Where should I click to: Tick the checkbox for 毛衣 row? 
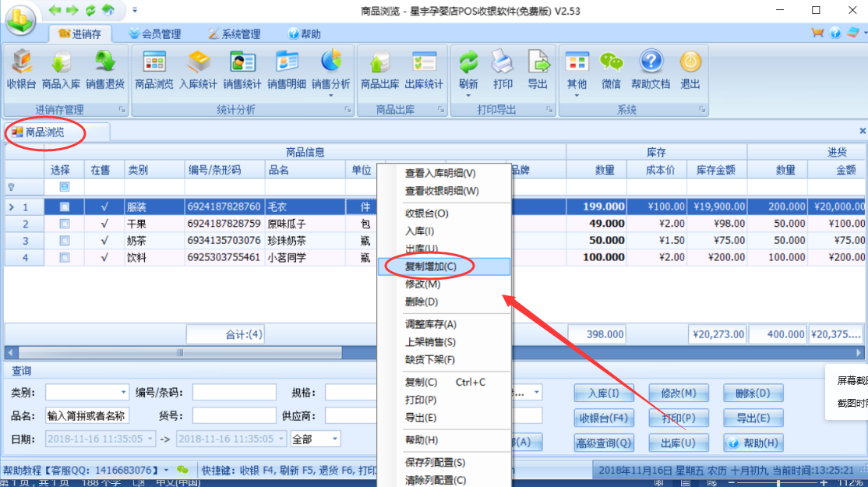click(64, 207)
